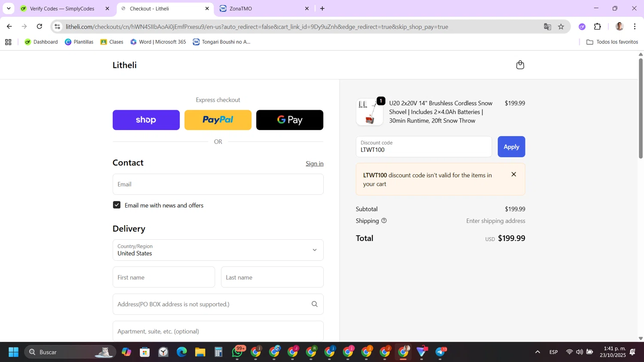
Task: Open the taskbar Buscar search box
Action: [x=70, y=352]
